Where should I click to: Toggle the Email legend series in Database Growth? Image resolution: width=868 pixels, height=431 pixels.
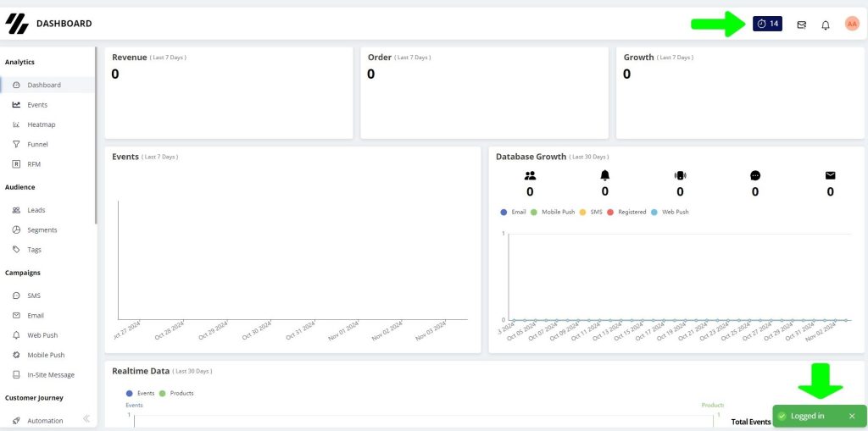click(513, 212)
